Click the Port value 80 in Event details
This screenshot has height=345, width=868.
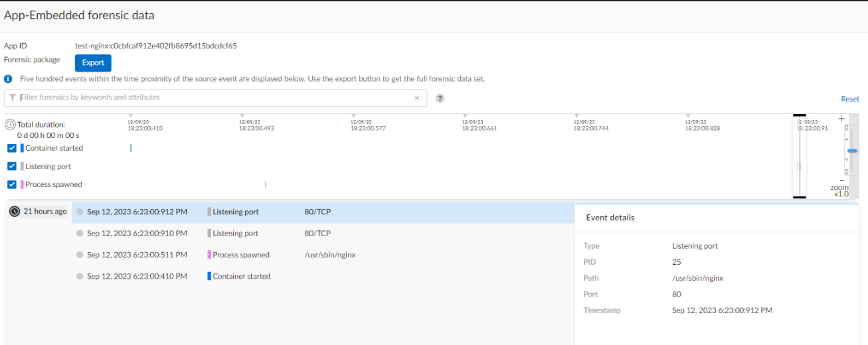(677, 295)
